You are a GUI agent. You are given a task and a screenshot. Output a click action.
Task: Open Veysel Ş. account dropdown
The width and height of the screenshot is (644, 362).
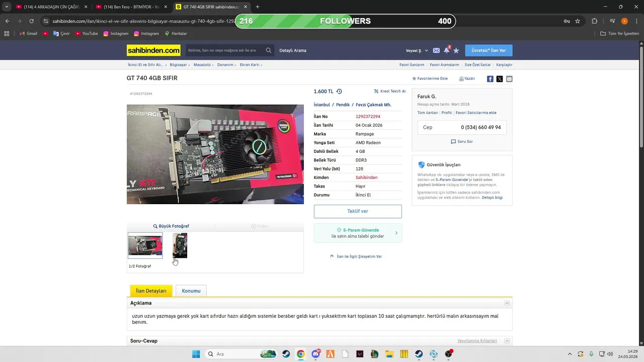(417, 50)
